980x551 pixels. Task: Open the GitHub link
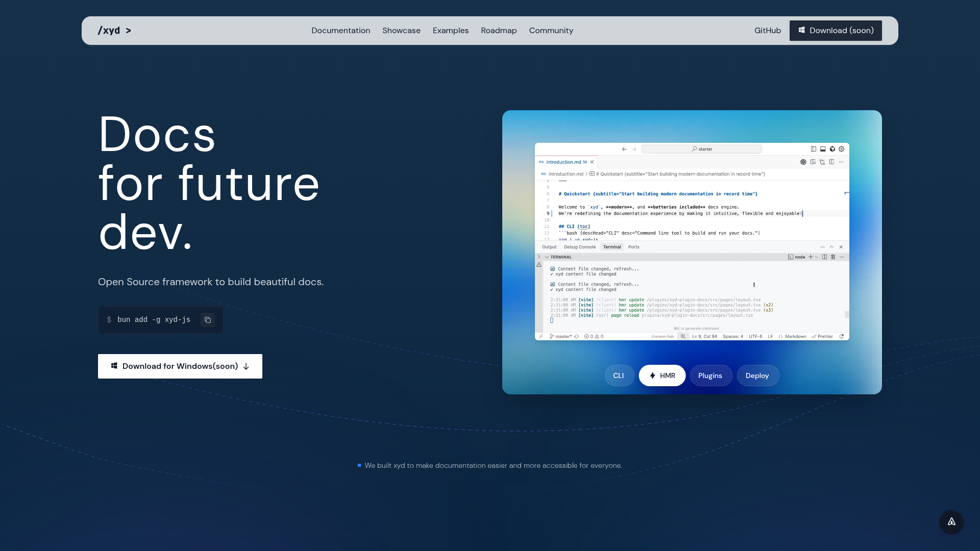pos(767,31)
